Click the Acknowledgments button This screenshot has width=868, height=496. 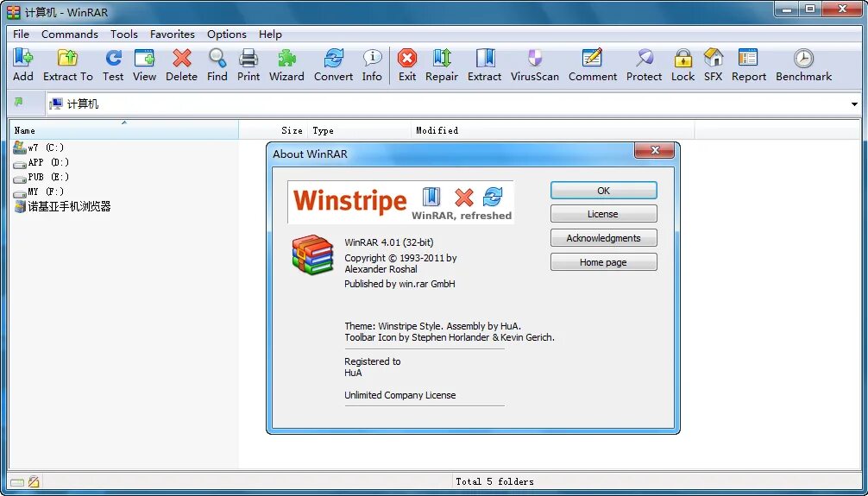(603, 238)
